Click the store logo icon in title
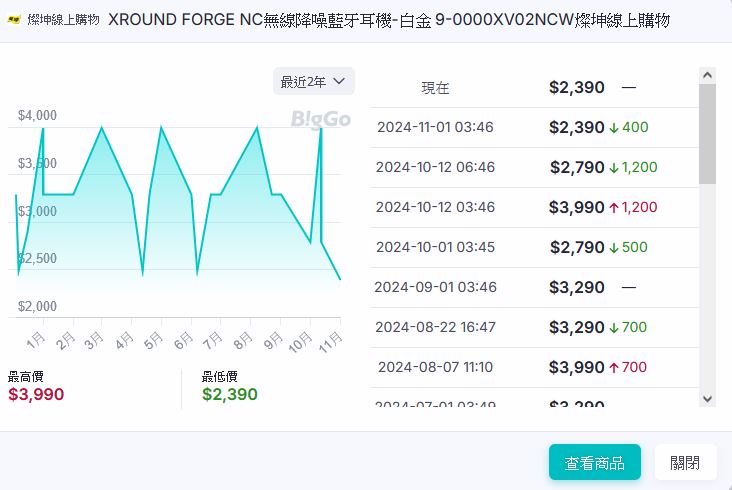 14,20
